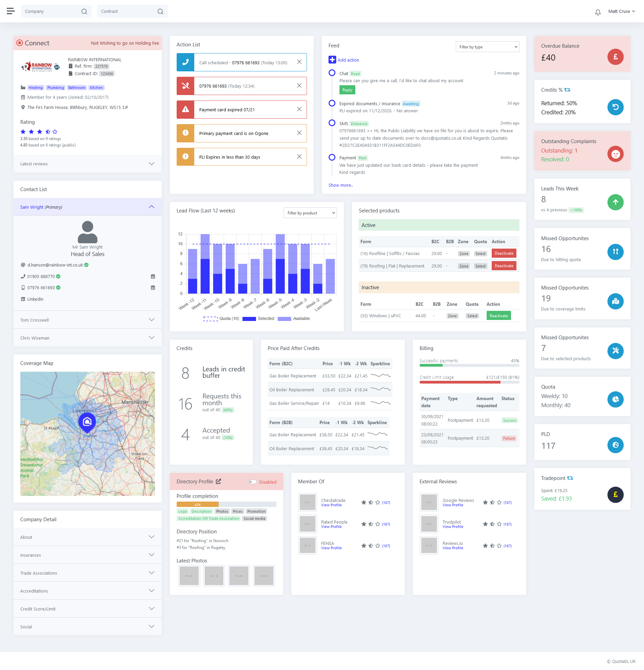Click the Show more link in Feed
644x670 pixels.
click(x=340, y=185)
